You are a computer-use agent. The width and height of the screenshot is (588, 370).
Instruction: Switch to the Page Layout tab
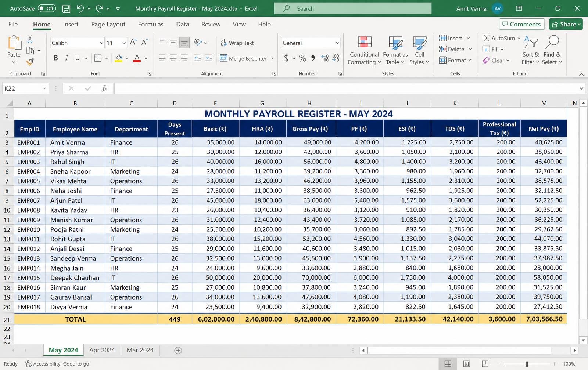pos(108,24)
